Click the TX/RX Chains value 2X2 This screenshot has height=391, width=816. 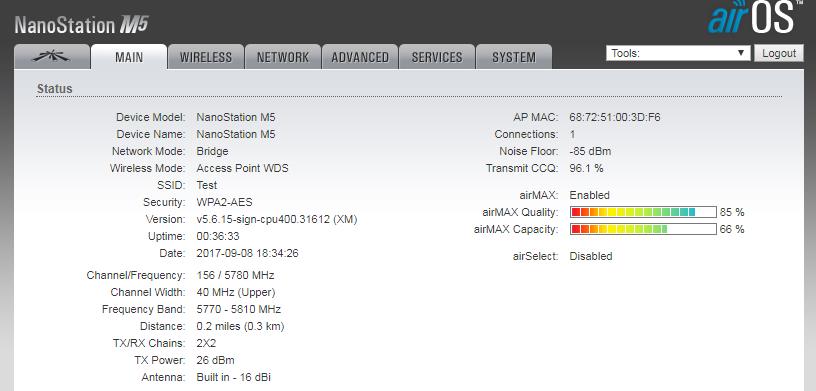tap(206, 344)
